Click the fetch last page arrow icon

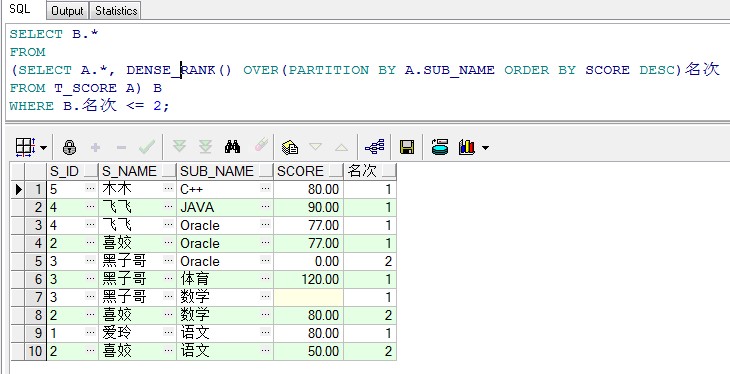point(205,147)
